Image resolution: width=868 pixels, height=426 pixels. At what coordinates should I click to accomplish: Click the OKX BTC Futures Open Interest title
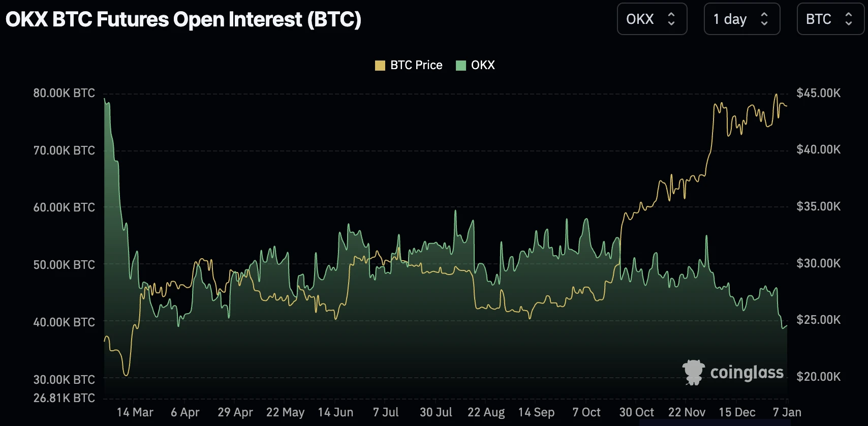183,20
